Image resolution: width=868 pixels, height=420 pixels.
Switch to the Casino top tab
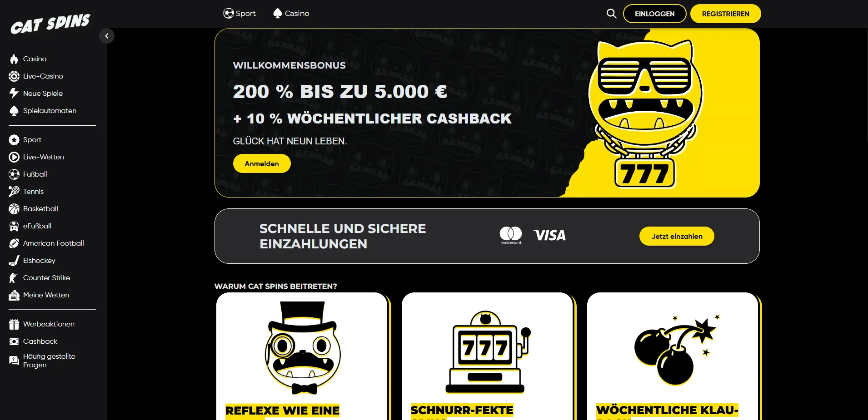291,14
